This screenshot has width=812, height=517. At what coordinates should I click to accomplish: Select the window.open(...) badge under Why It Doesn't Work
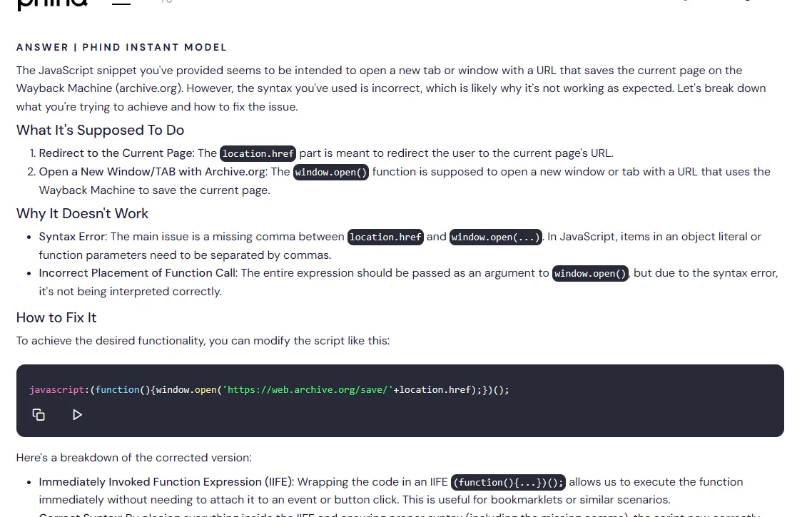tap(495, 237)
